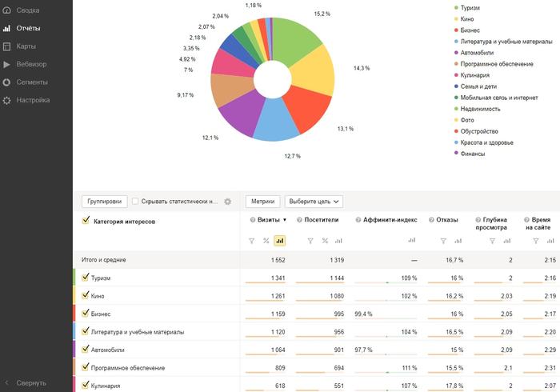
Task: Click green Туризм slice of pie chart
Action: [x=293, y=39]
